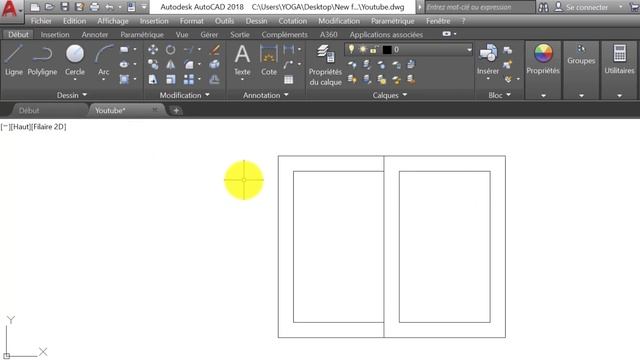Open the Affichage menu
This screenshot has height=360, width=640.
(x=113, y=21)
